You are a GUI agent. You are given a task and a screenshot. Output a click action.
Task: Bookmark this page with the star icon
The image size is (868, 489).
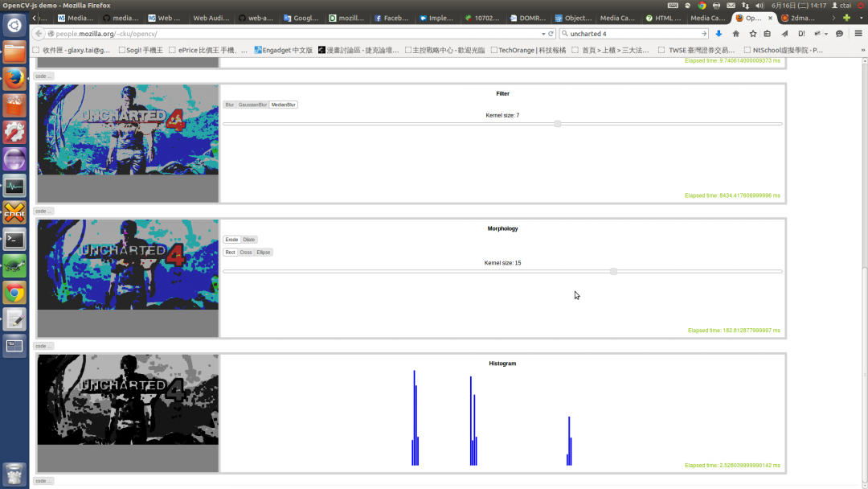click(752, 34)
